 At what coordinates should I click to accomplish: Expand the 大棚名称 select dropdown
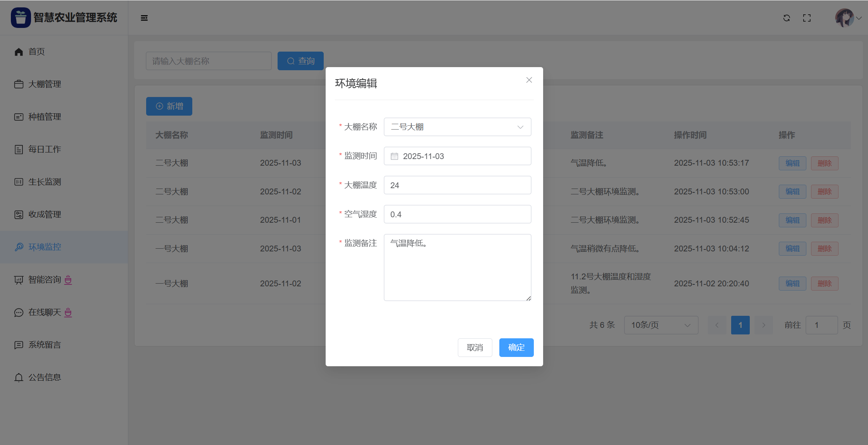(457, 127)
